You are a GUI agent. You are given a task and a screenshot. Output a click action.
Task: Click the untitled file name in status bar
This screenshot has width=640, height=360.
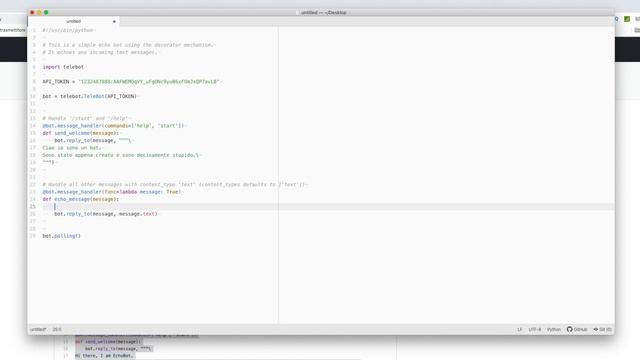(x=38, y=329)
